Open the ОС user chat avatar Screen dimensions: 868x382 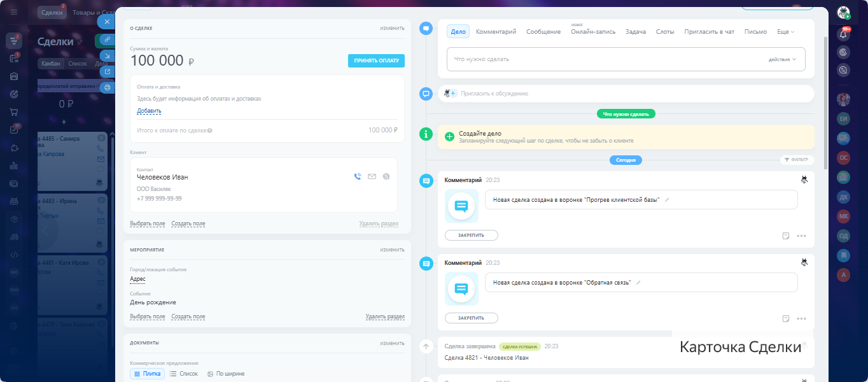coord(843,157)
